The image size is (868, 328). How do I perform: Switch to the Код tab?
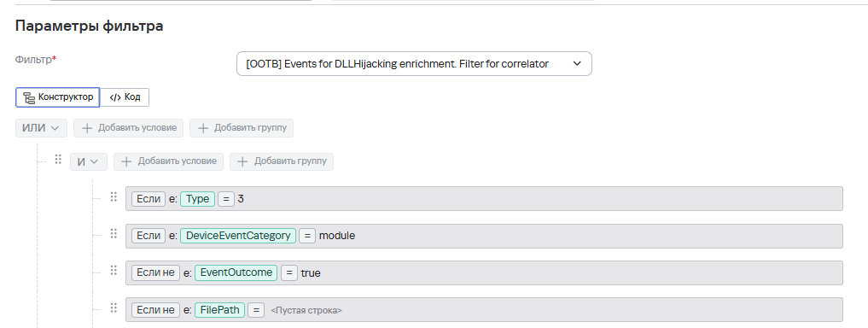[x=125, y=97]
